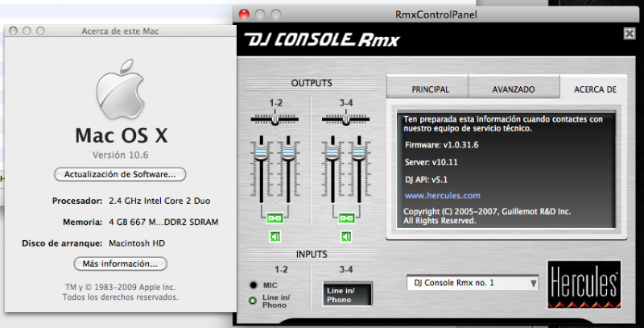Image resolution: width=644 pixels, height=328 pixels.
Task: Click the Macintosh HD startup disk text
Action: click(137, 243)
